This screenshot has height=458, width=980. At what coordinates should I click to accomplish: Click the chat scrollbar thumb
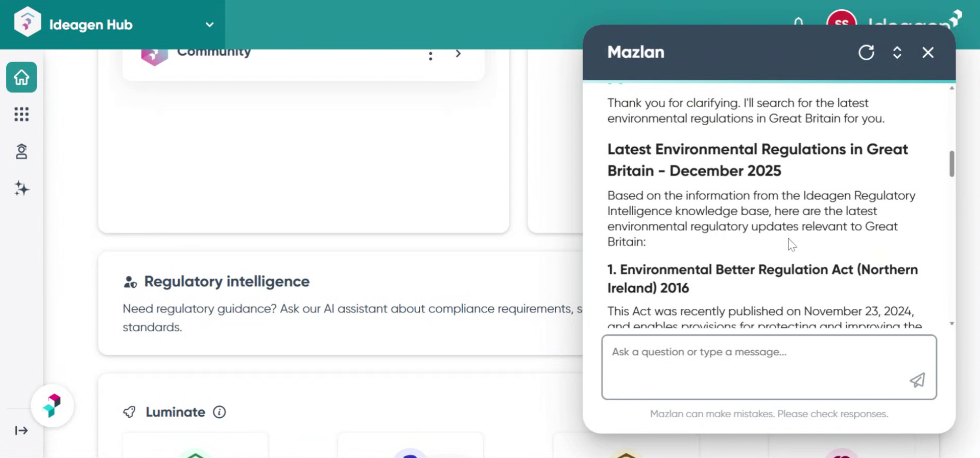coord(951,164)
